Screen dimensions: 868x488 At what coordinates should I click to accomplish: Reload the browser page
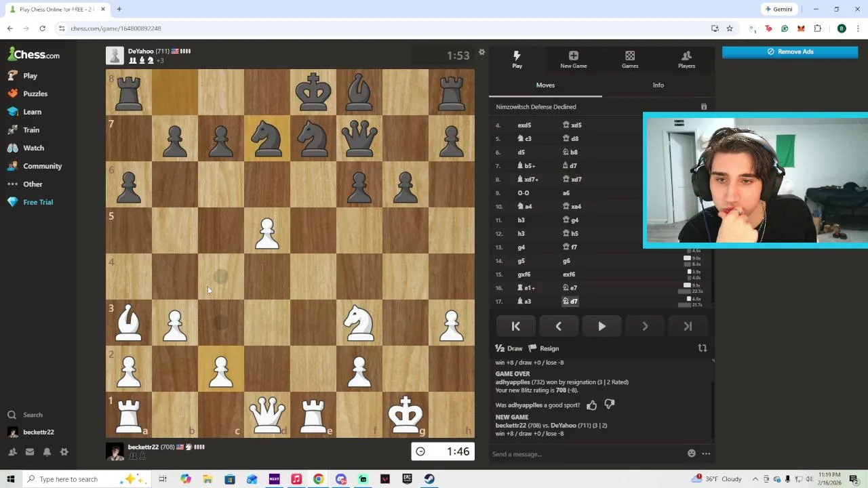[42, 28]
